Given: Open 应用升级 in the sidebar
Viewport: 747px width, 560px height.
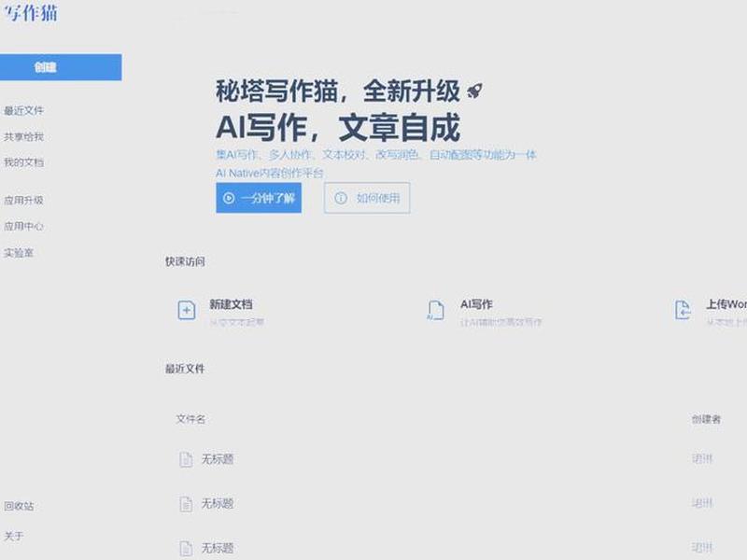Looking at the screenshot, I should coord(24,201).
